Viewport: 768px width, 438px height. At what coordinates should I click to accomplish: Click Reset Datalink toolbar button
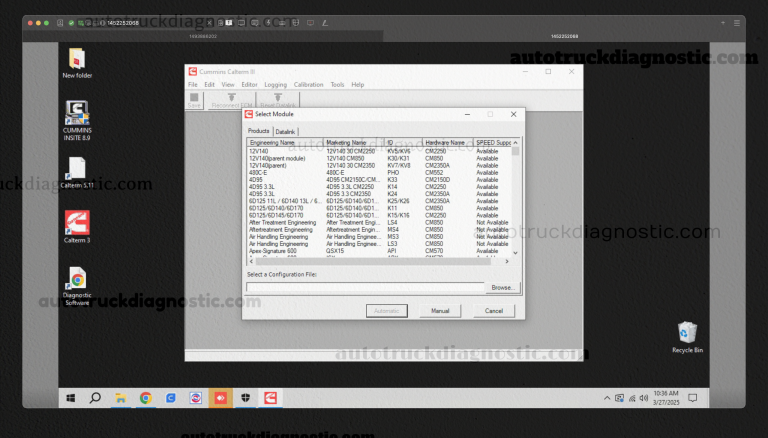click(x=278, y=100)
